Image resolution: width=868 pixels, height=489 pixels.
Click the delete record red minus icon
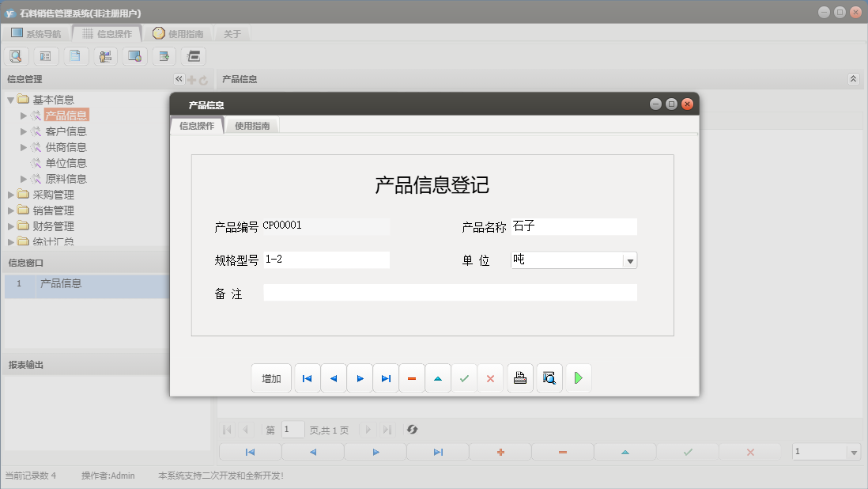click(x=412, y=377)
